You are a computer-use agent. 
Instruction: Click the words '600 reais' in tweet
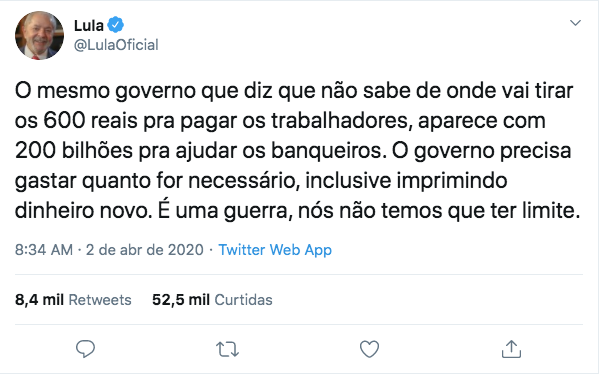click(x=90, y=121)
